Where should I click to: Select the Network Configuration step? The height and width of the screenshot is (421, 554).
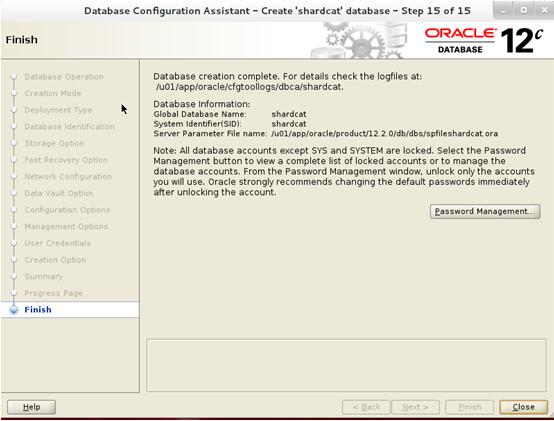pos(68,177)
